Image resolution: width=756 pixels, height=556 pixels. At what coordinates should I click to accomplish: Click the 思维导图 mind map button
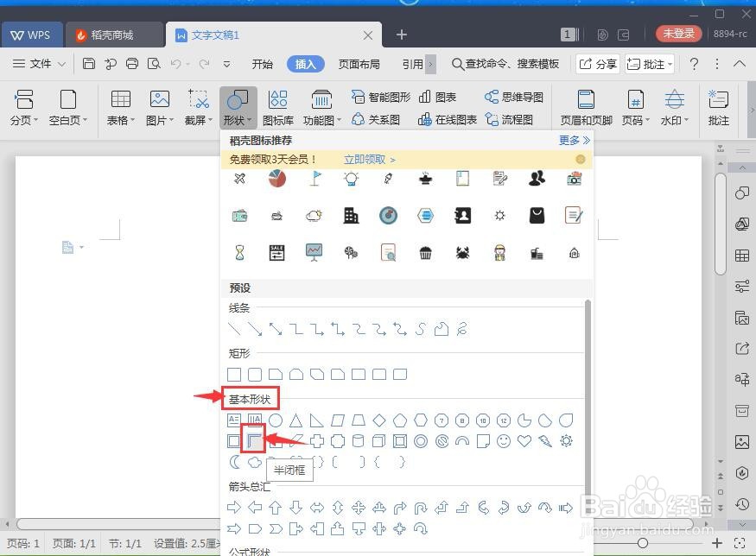point(514,97)
